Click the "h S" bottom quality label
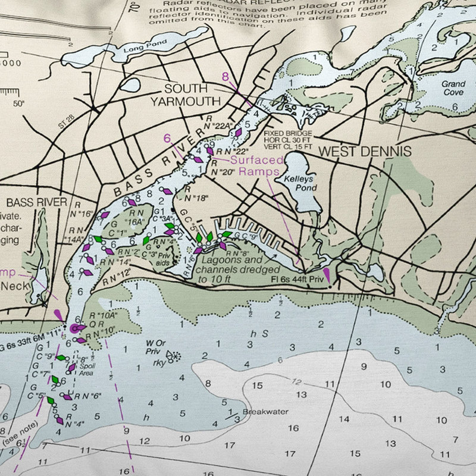 tap(259, 334)
